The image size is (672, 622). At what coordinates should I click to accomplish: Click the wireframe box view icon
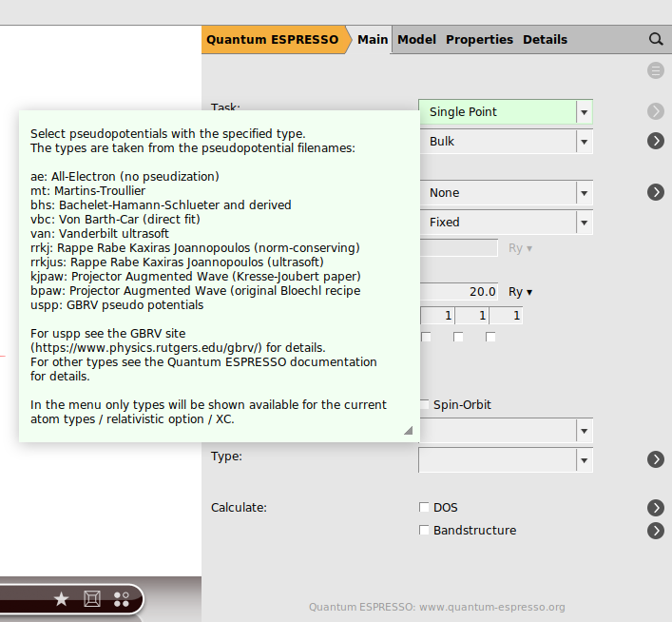pyautogui.click(x=92, y=599)
